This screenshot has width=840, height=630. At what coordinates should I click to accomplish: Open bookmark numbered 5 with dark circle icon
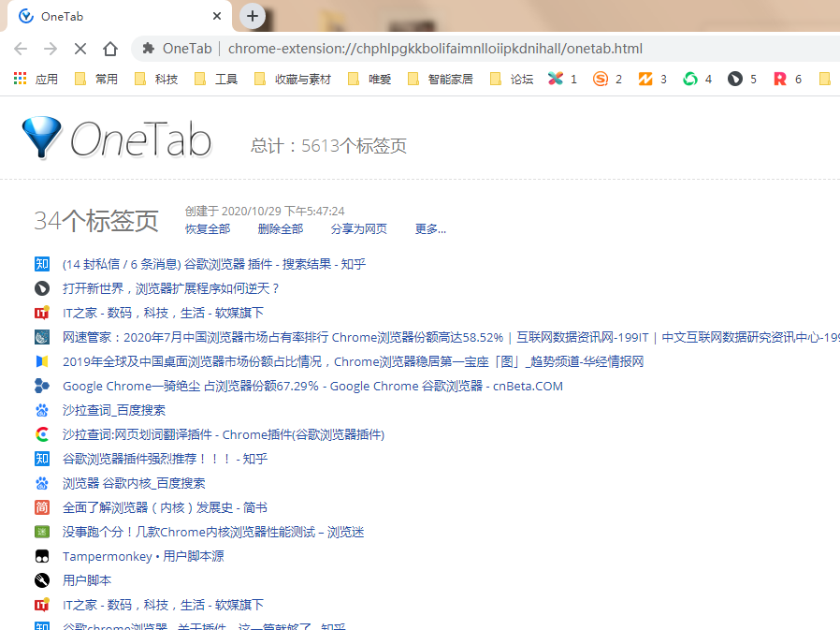743,80
